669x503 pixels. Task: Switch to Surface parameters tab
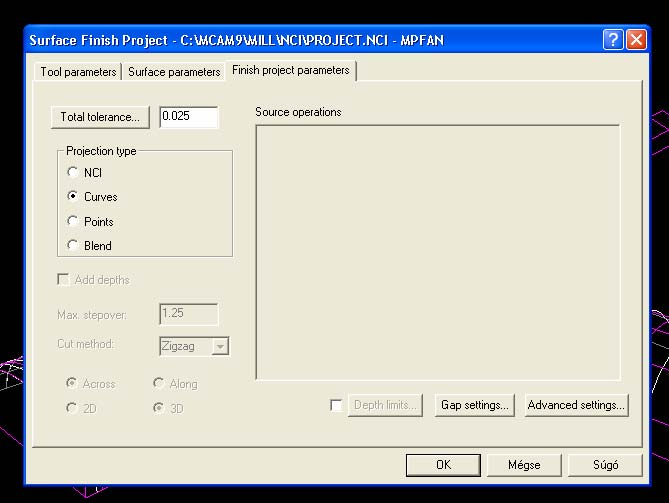coord(174,72)
